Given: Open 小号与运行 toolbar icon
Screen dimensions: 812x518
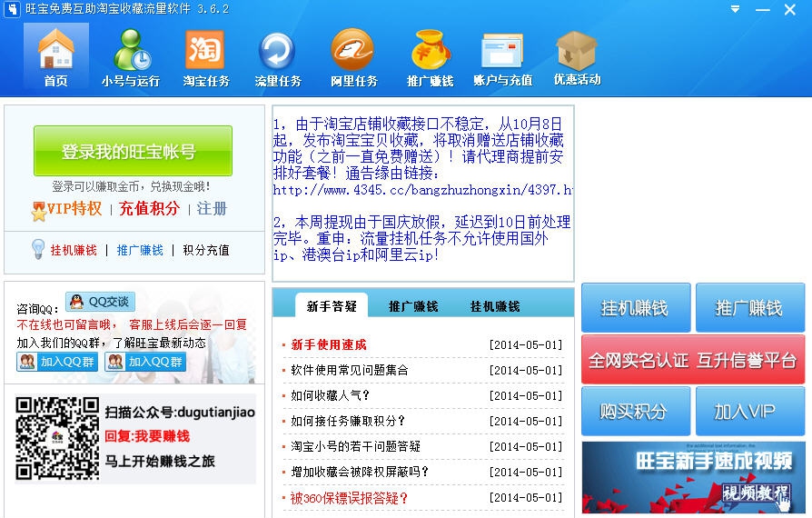Looking at the screenshot, I should (x=131, y=56).
